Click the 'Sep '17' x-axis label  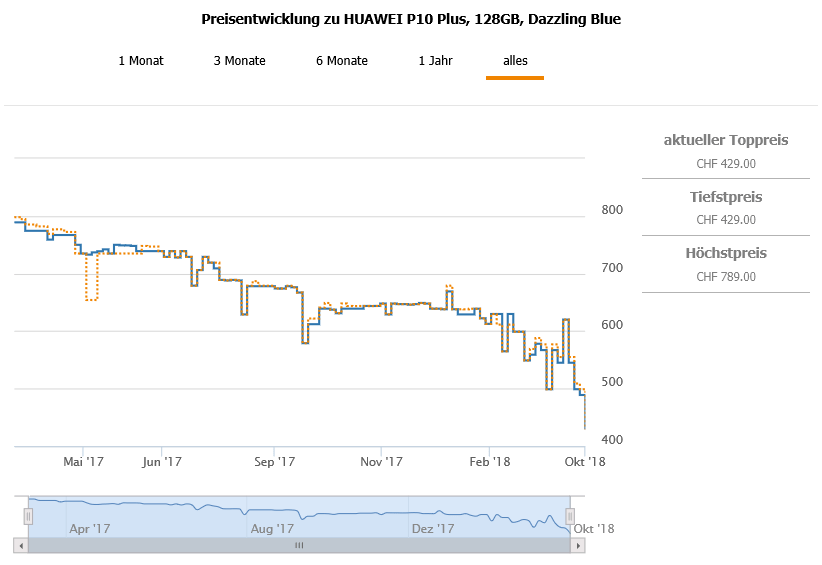[275, 462]
